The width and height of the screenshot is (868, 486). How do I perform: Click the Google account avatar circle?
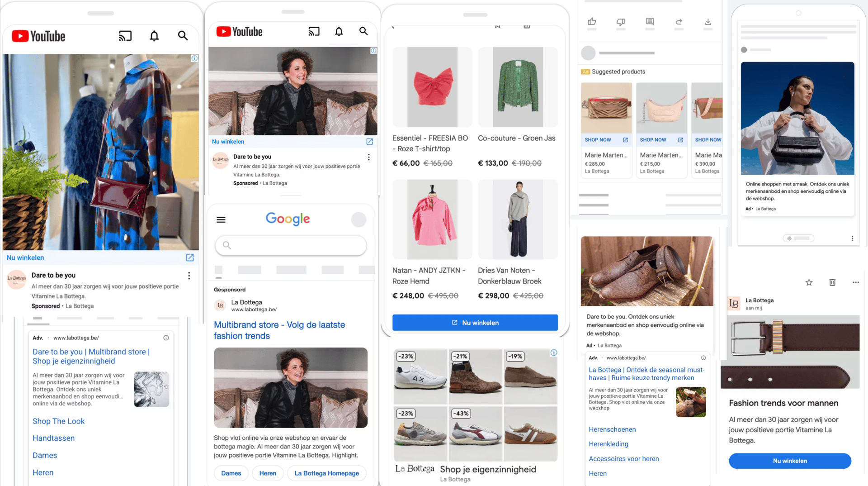tap(359, 219)
